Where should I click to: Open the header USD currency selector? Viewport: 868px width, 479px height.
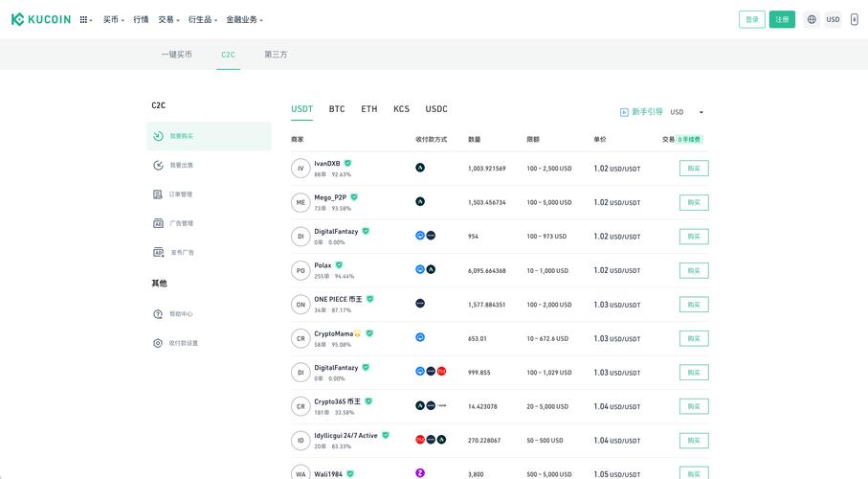[834, 19]
